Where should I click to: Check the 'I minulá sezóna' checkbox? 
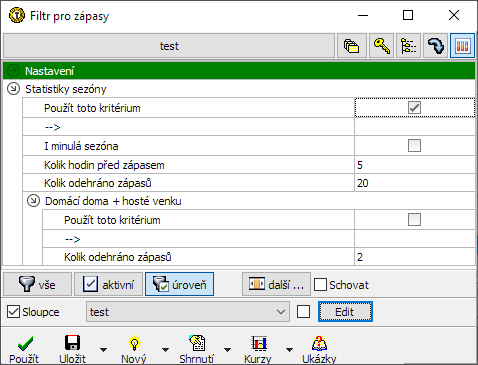pyautogui.click(x=414, y=145)
